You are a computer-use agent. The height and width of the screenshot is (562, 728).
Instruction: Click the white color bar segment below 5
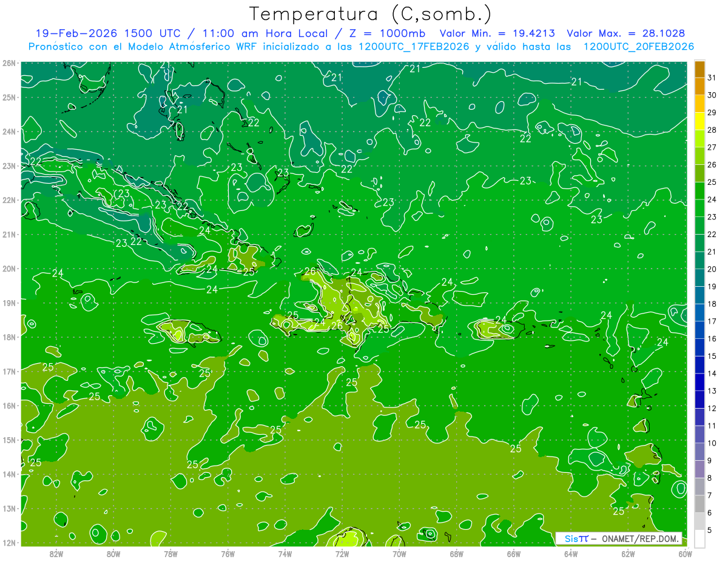pos(699,538)
